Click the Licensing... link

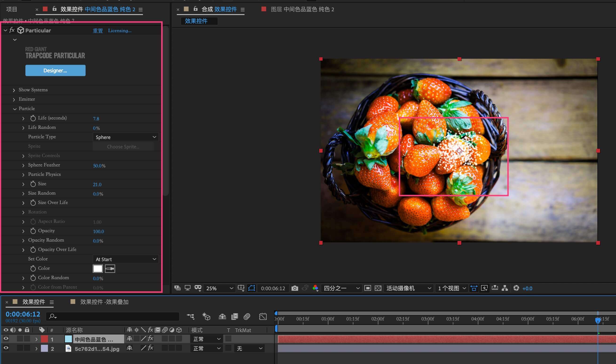click(120, 31)
